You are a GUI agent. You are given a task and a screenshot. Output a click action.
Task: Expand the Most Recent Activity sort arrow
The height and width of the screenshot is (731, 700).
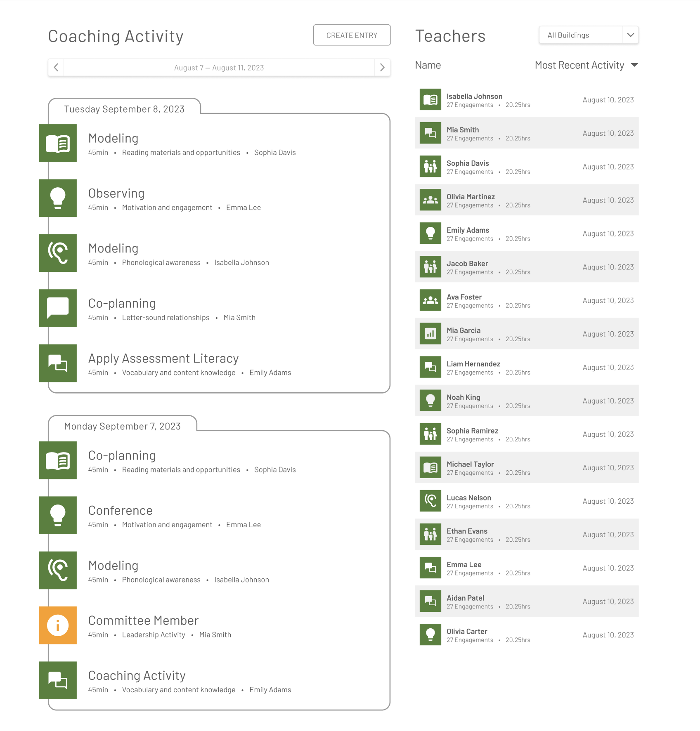[634, 65]
